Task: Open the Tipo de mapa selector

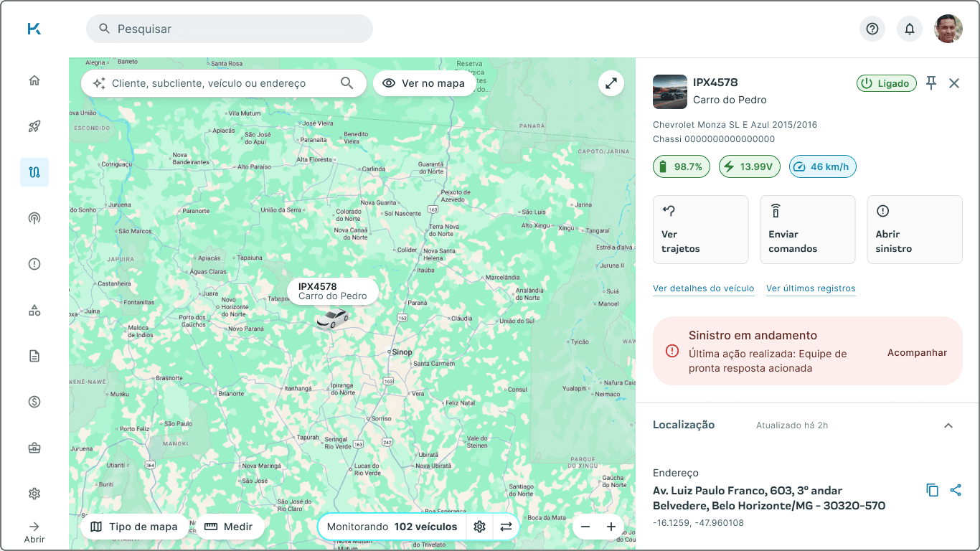Action: tap(134, 527)
